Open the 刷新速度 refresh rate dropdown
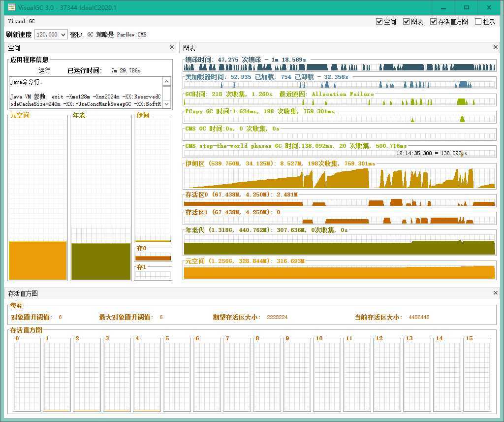The image size is (504, 422). coord(51,34)
